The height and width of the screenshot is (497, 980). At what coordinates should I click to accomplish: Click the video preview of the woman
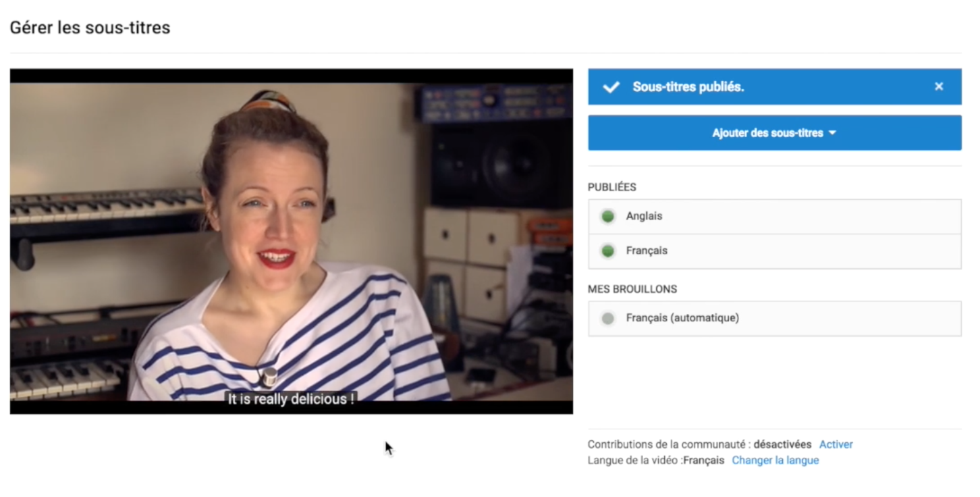pos(291,230)
